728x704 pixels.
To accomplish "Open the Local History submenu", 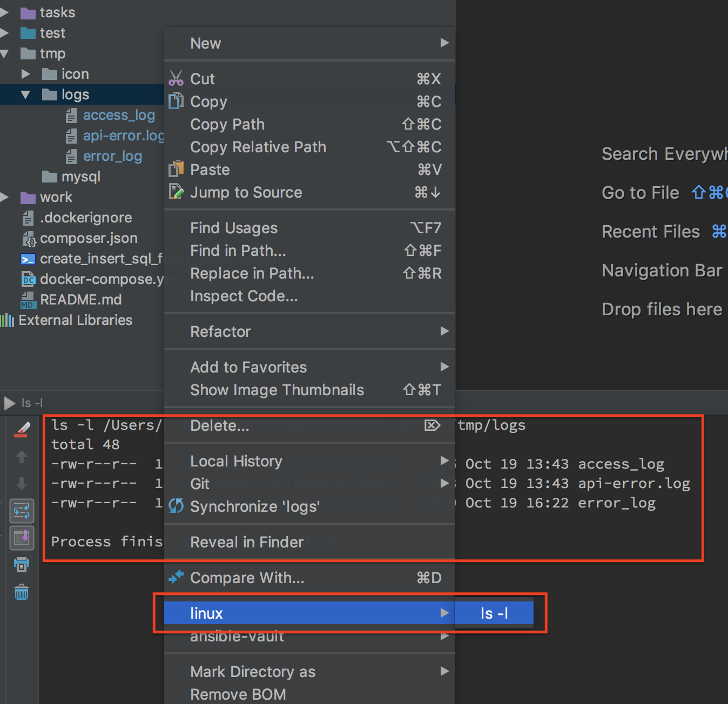I will coord(309,461).
